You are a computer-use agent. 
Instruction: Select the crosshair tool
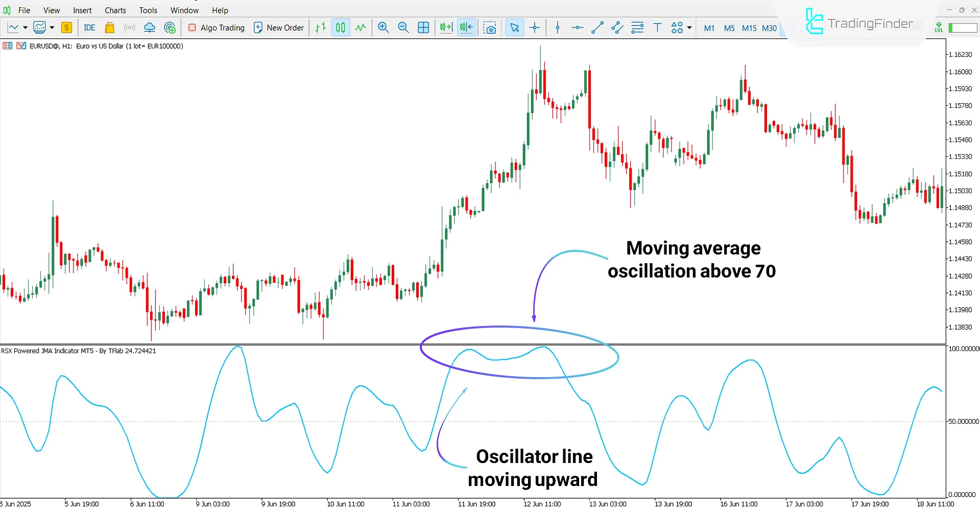pos(535,28)
